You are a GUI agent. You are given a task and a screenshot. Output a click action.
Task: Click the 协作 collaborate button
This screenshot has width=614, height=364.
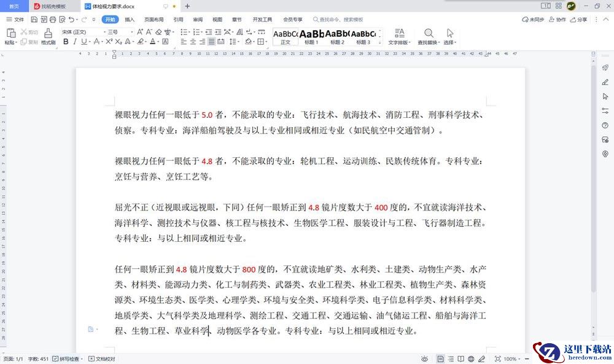558,19
